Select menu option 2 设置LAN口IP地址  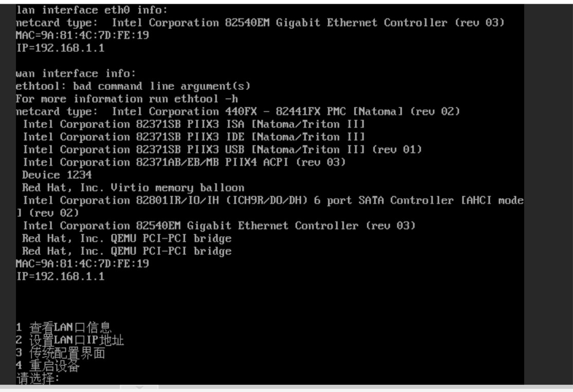pos(70,340)
